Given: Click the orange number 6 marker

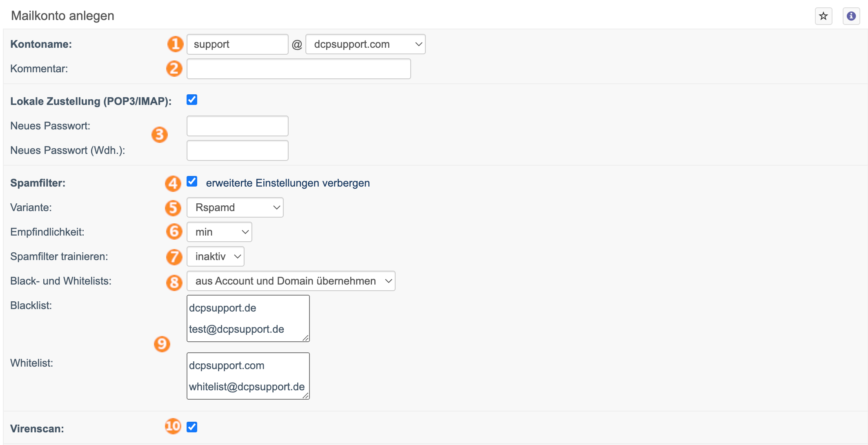Looking at the screenshot, I should click(174, 231).
